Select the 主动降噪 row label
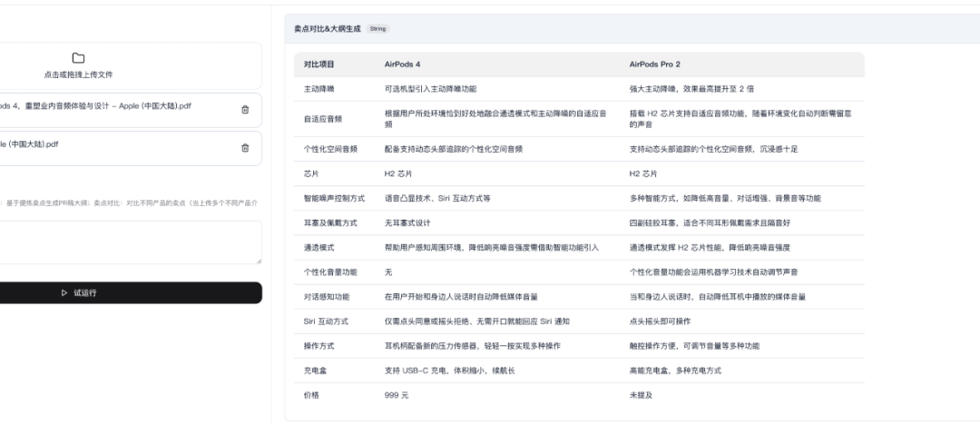 [319, 89]
